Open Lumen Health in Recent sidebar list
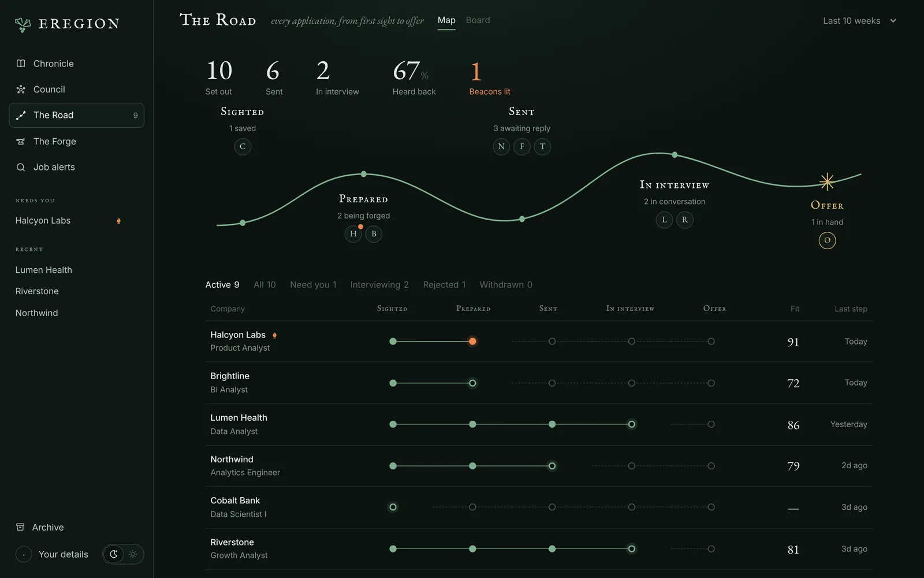The image size is (924, 578). tap(44, 270)
